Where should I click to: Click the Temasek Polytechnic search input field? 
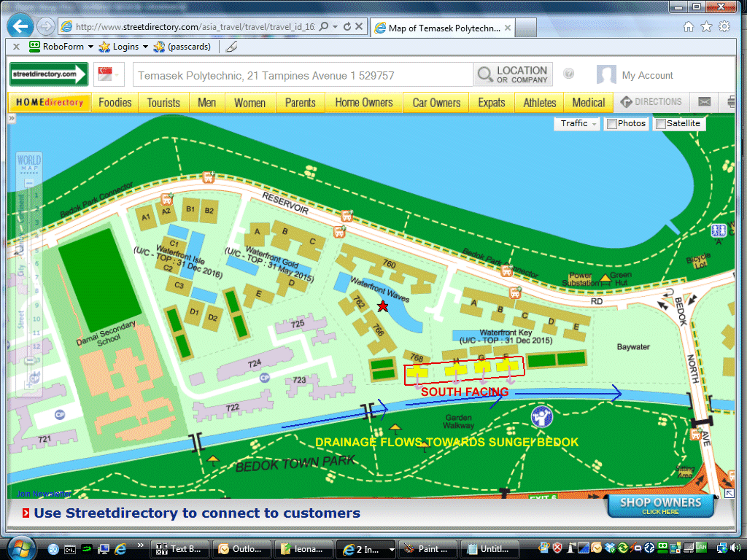303,75
